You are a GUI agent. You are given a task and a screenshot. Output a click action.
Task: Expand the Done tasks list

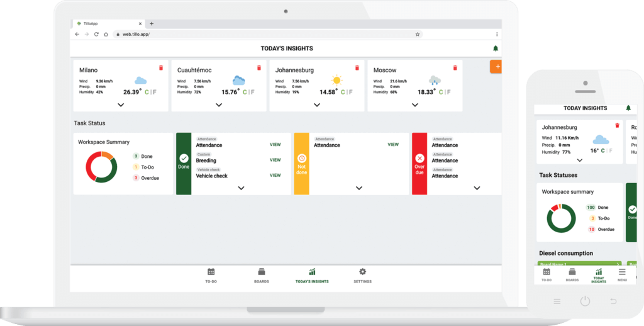(x=241, y=188)
